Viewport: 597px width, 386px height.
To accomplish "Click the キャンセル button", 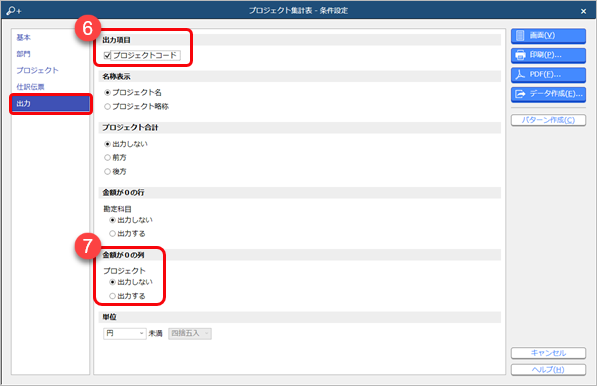I will pos(548,353).
